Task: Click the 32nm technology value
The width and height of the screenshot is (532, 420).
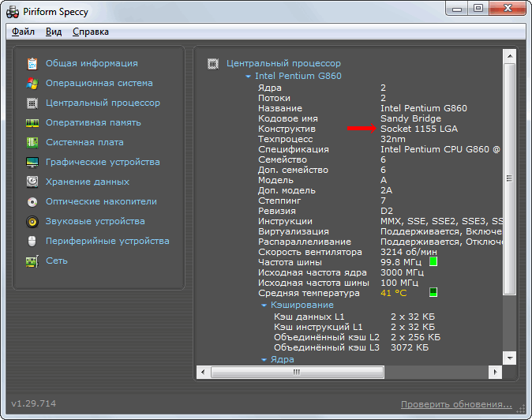Action: coord(393,139)
